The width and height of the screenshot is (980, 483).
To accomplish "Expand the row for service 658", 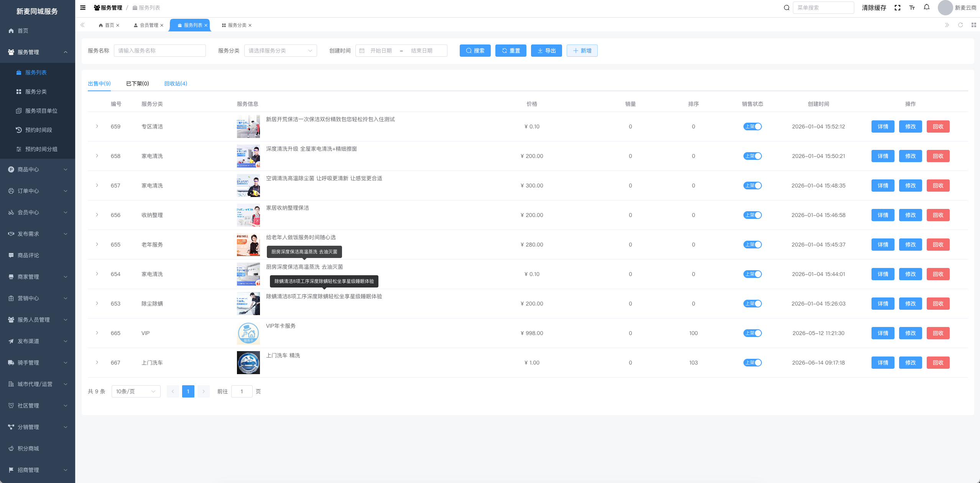I will [x=97, y=156].
